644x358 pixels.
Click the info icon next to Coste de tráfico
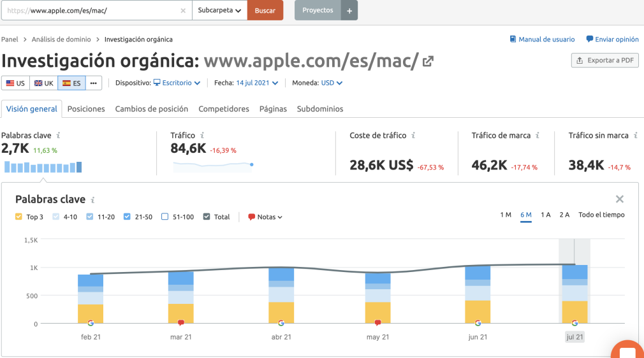click(x=413, y=135)
